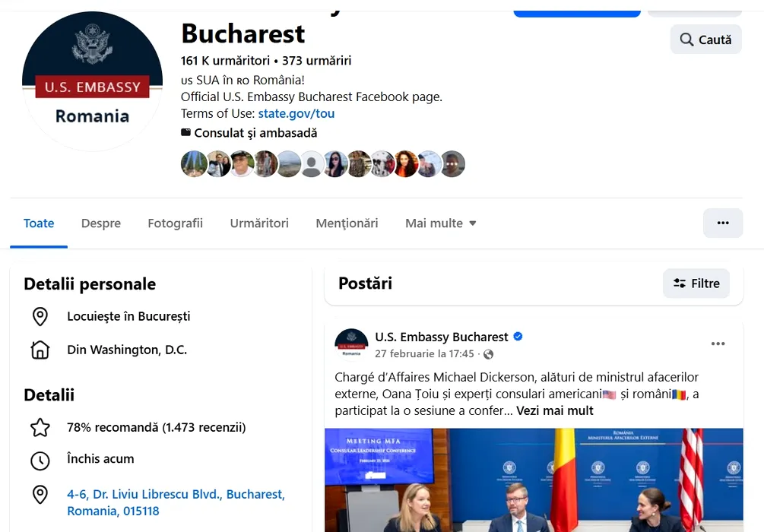
Task: Open the state.gov/tou link
Action: click(x=296, y=113)
